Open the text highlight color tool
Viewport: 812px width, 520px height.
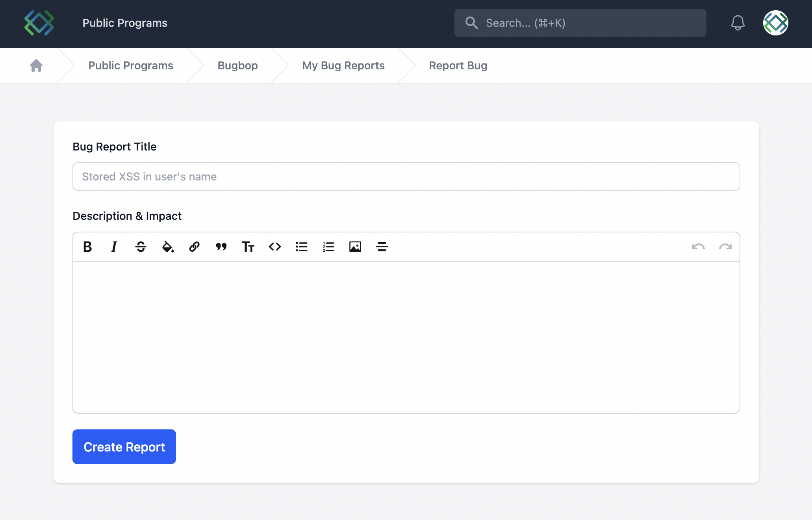point(167,247)
